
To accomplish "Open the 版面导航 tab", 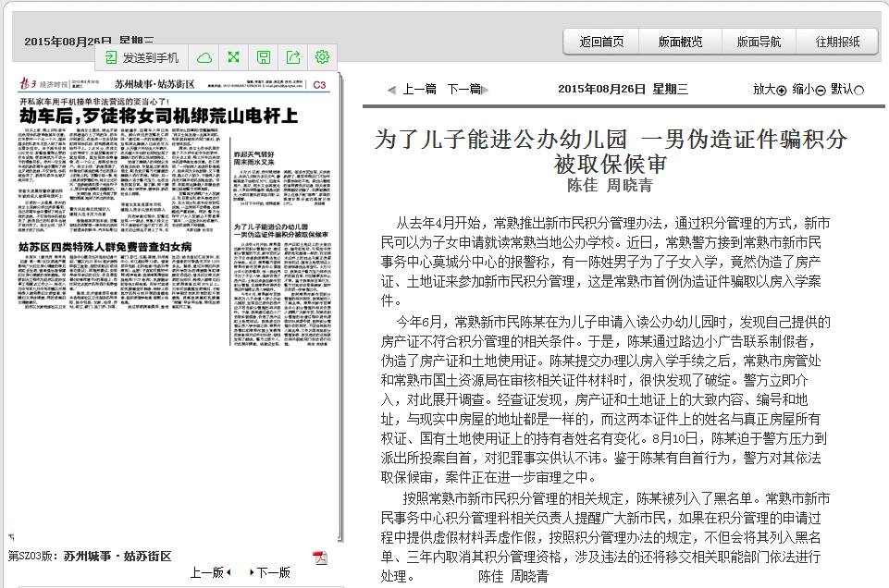I will (x=759, y=42).
